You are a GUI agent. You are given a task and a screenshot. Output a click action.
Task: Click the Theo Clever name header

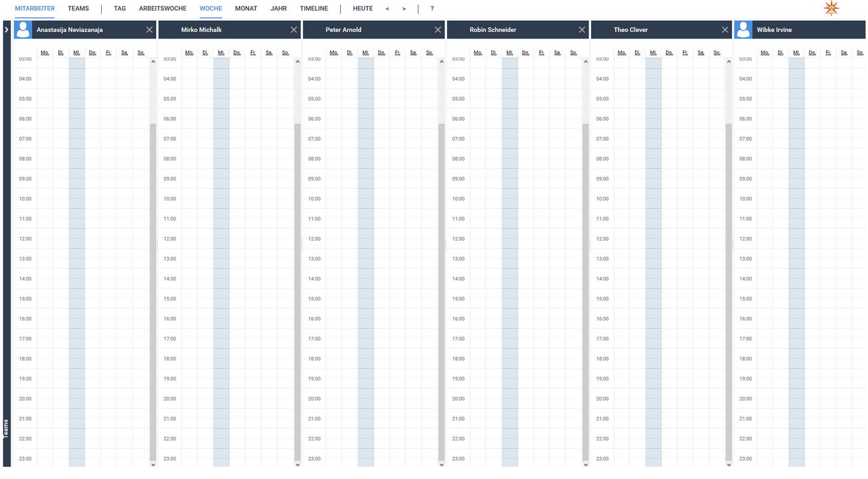[630, 30]
